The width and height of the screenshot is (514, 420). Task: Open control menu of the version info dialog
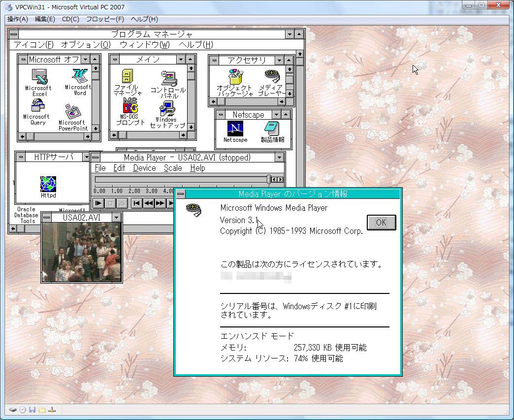click(180, 194)
